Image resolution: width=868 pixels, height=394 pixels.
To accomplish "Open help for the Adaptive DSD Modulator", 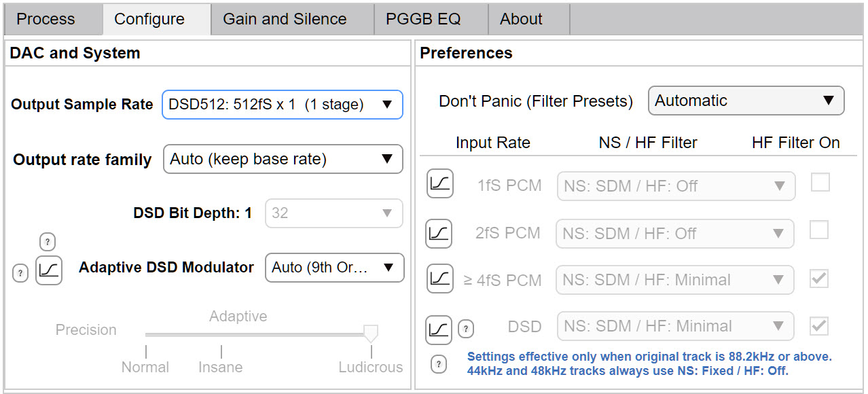I will click(20, 273).
